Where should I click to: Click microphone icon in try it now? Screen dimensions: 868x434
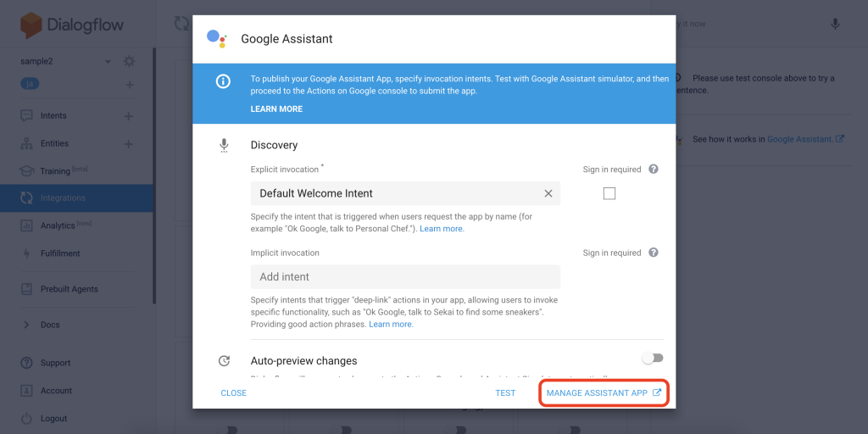pyautogui.click(x=835, y=24)
